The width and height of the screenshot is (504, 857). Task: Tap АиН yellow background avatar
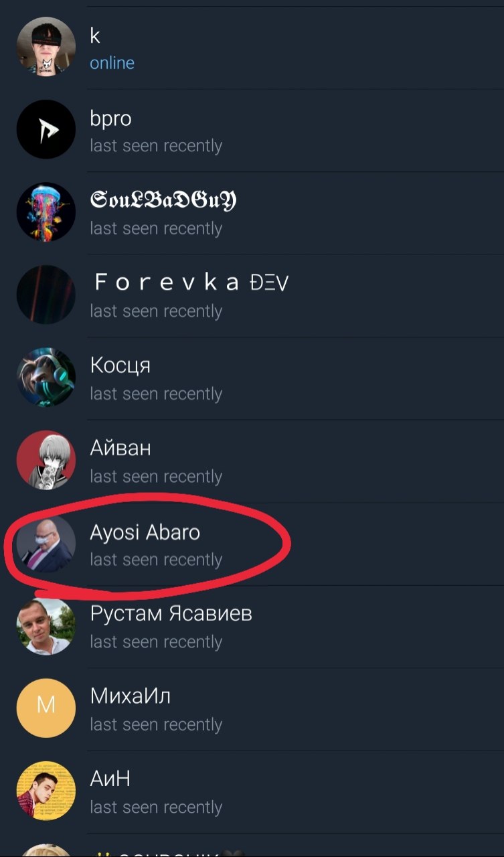pyautogui.click(x=46, y=791)
